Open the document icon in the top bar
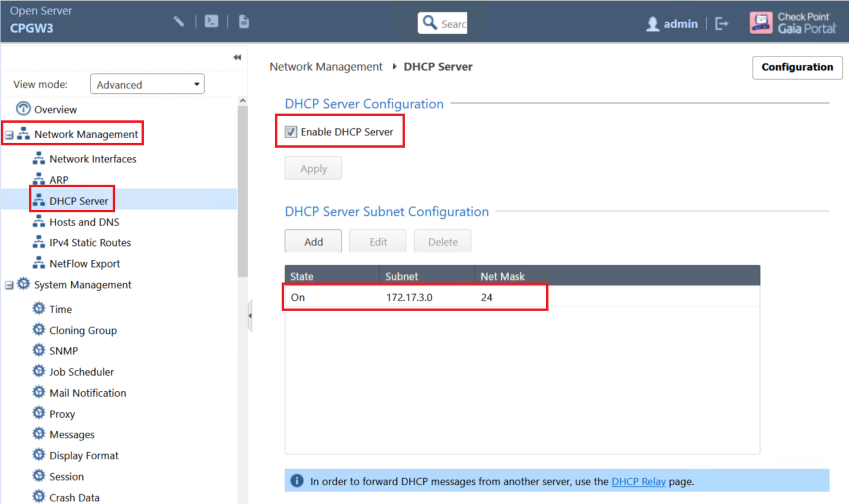Viewport: 849px width, 504px height. [243, 21]
